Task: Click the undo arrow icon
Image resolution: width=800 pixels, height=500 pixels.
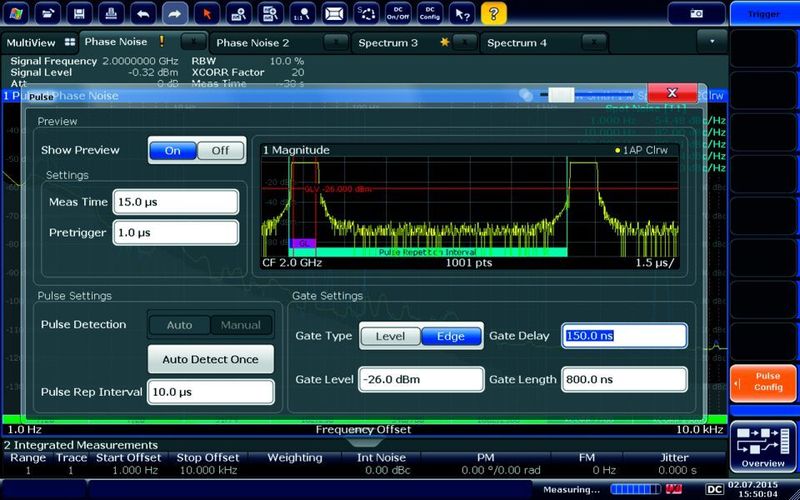Action: tap(144, 14)
